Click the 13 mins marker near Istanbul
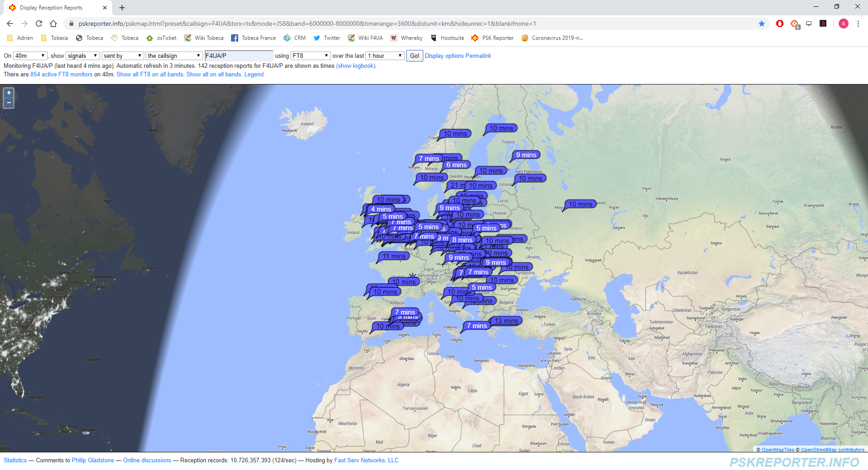Image resolution: width=868 pixels, height=470 pixels. (x=506, y=321)
